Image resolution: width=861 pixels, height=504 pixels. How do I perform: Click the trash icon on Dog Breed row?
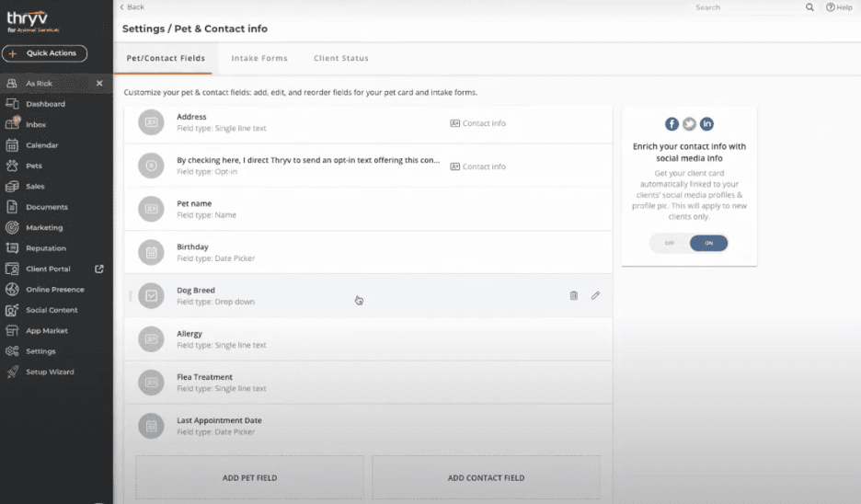[573, 295]
